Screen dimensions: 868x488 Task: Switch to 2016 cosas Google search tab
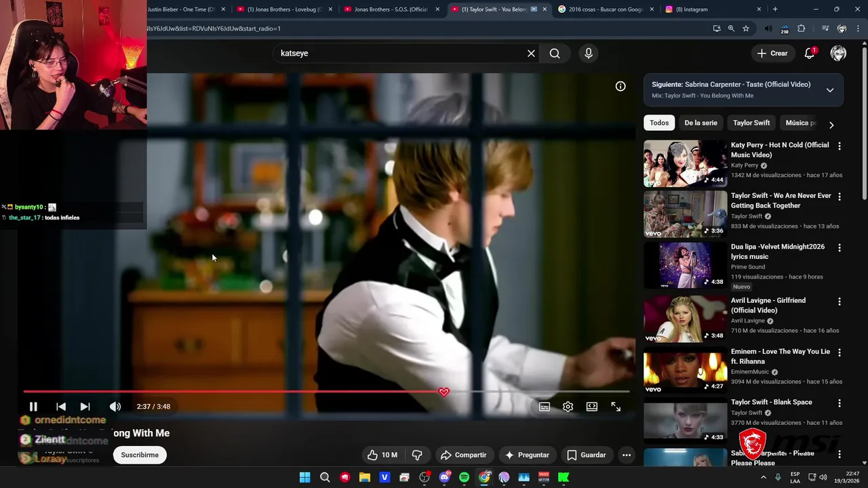coord(606,9)
